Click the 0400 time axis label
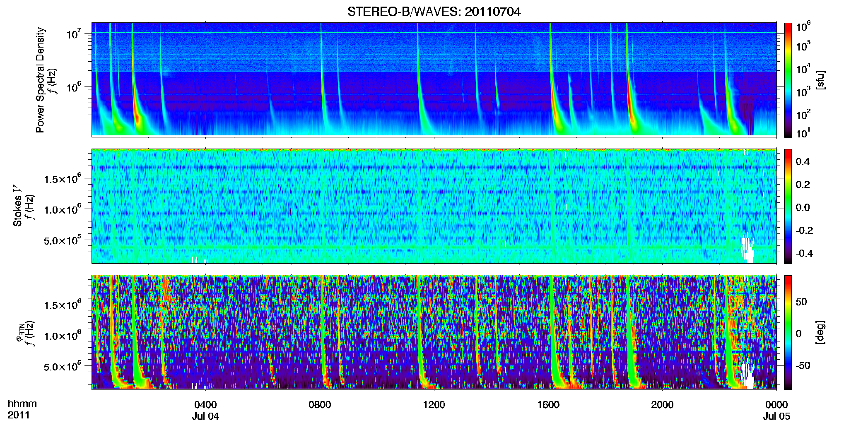868x447 pixels. click(205, 405)
